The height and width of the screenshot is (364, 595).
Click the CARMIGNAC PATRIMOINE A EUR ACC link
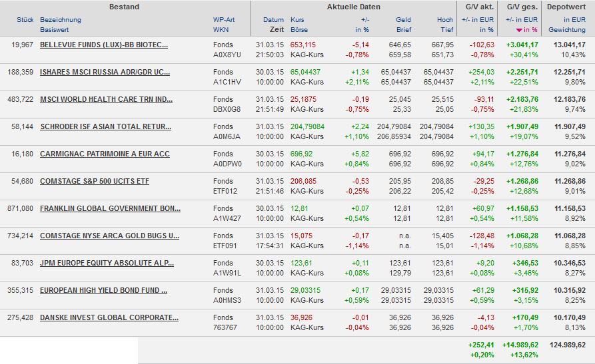[x=105, y=154]
